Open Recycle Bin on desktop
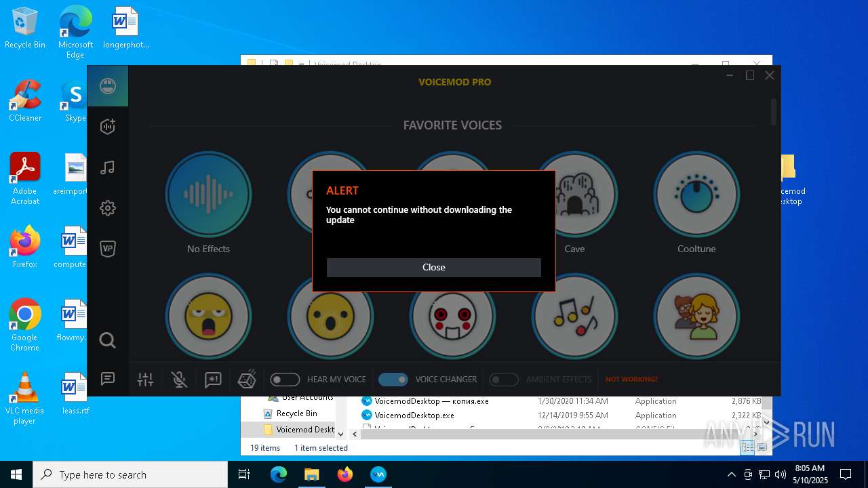Viewport: 868px width, 488px height. pyautogui.click(x=25, y=28)
